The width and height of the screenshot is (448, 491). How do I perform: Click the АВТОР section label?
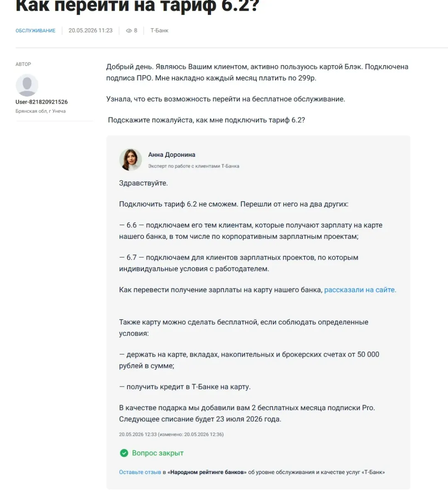tap(23, 64)
